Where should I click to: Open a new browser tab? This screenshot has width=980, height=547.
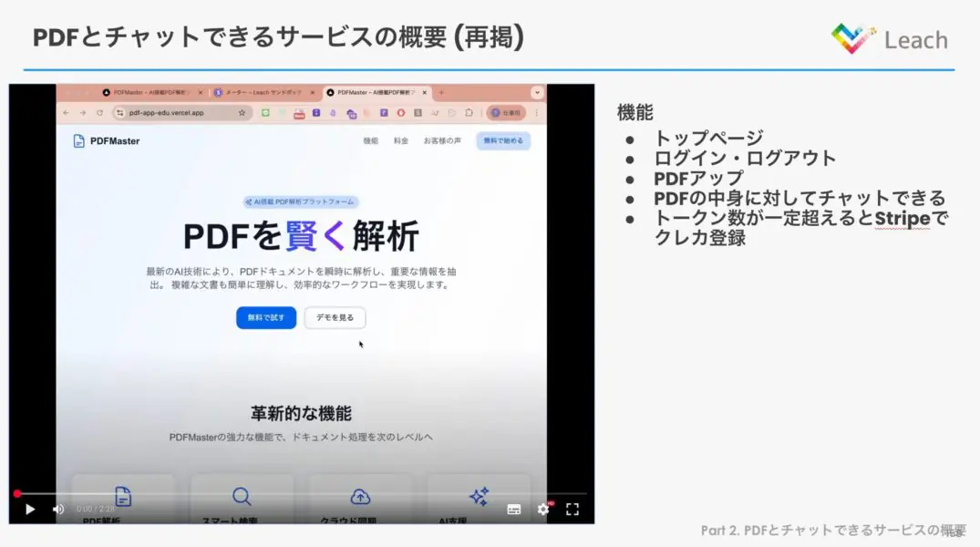coord(441,92)
